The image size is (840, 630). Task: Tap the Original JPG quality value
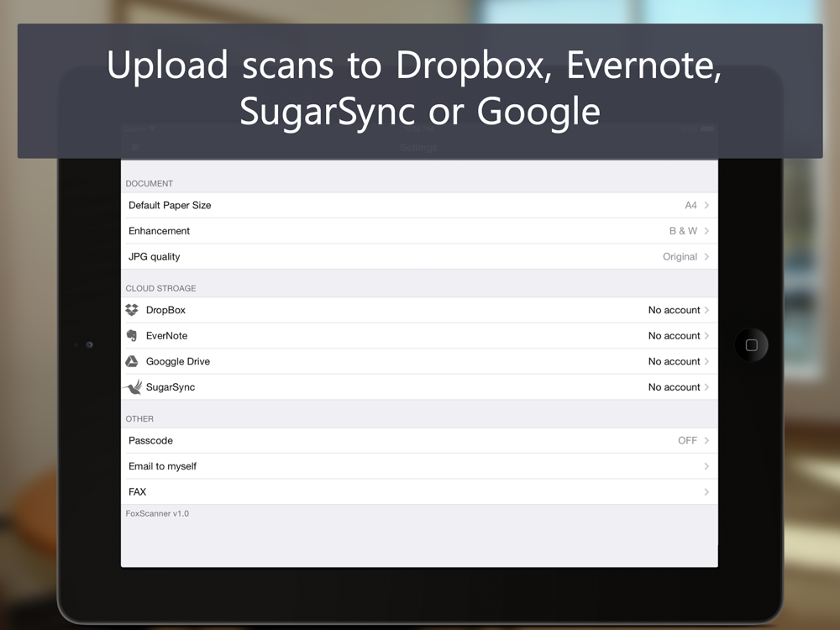[x=680, y=256]
